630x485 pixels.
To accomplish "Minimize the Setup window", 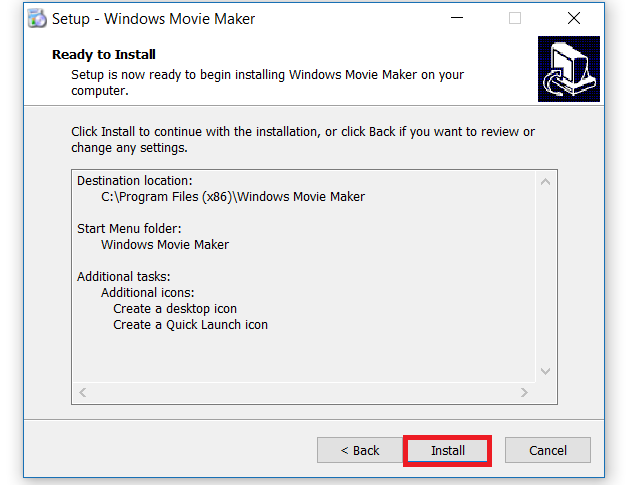I will [457, 18].
